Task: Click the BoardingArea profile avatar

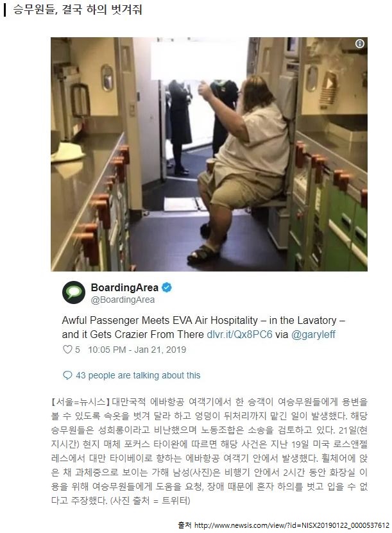Action: click(x=74, y=292)
